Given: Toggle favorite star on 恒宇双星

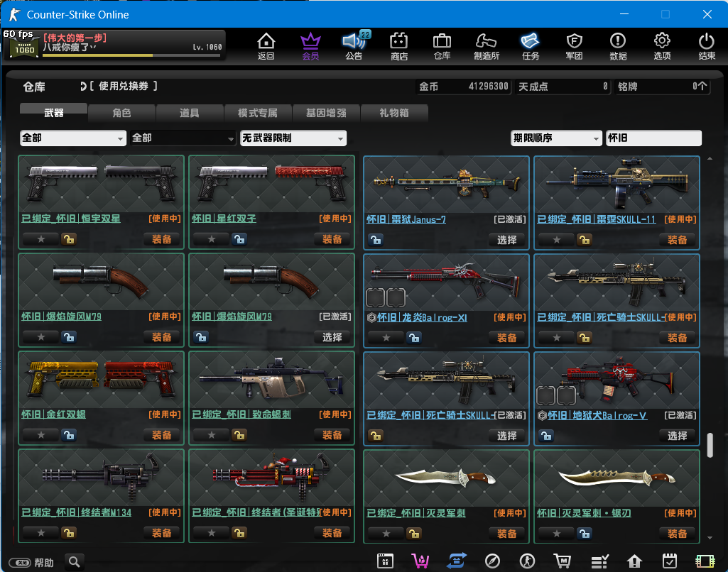Looking at the screenshot, I should point(41,239).
